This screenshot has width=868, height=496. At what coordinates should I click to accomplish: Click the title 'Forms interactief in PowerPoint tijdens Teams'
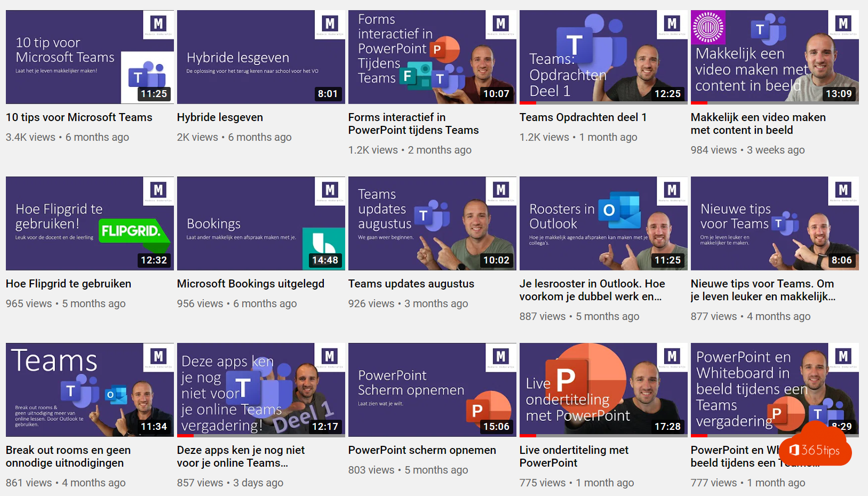(x=413, y=124)
